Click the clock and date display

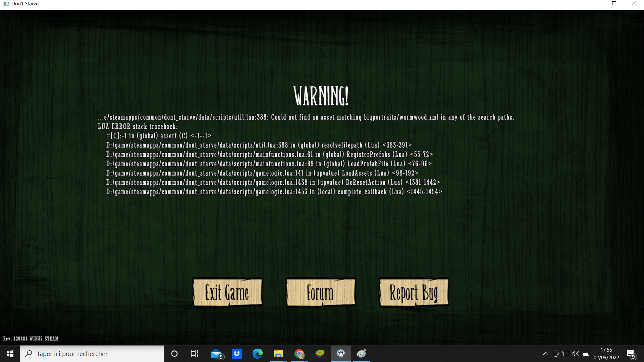[606, 354]
